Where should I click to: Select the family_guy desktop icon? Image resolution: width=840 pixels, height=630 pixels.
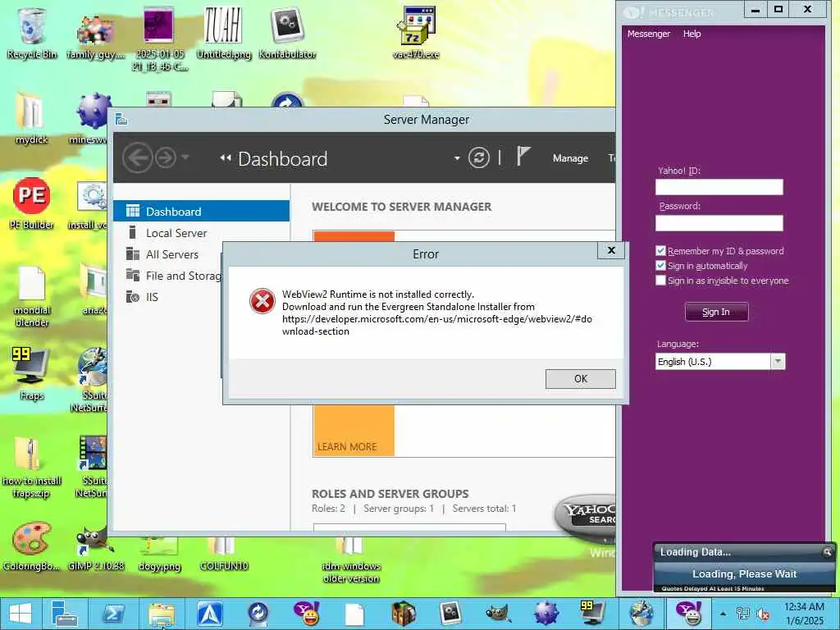click(95, 36)
